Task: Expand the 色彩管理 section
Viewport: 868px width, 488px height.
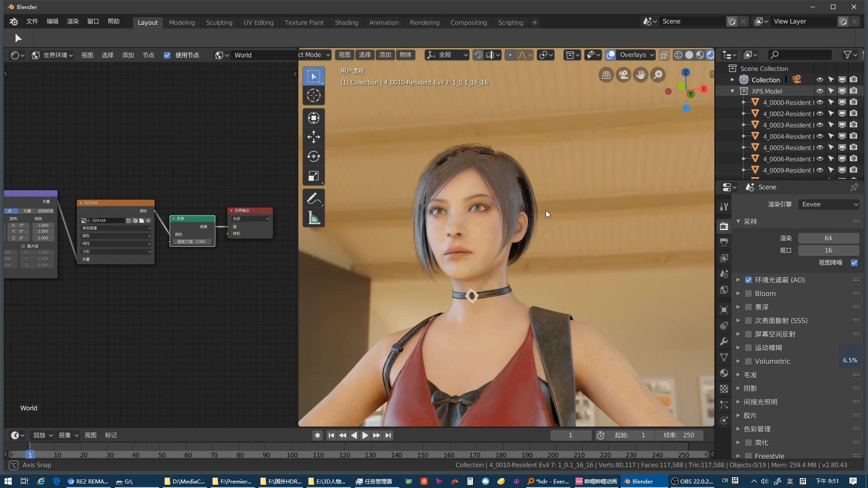Action: [x=737, y=428]
